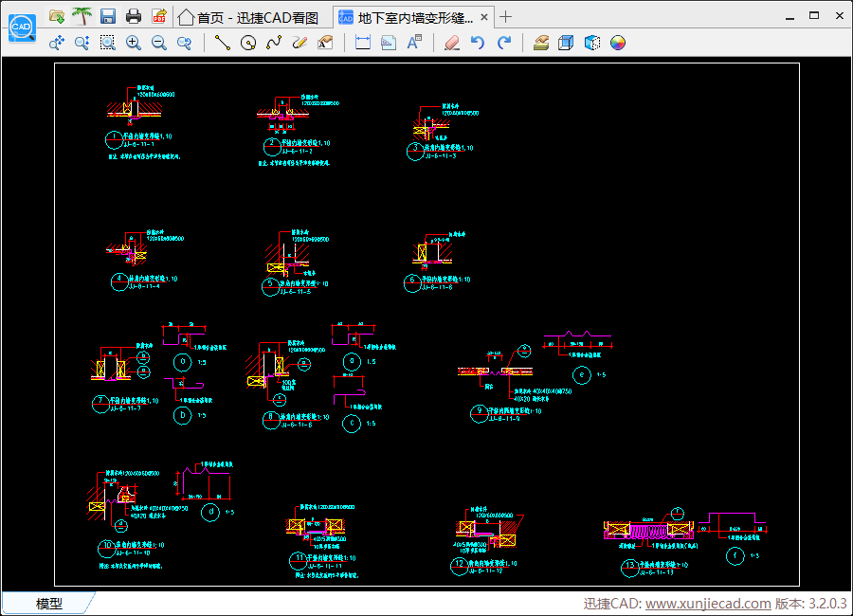Zoom in using the magnifier plus icon
Screen dimensions: 853x616
pyautogui.click(x=133, y=43)
